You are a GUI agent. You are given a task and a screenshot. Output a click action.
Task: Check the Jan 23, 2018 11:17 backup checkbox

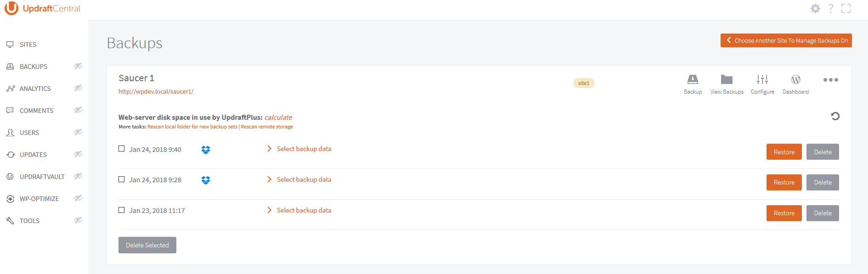(122, 210)
